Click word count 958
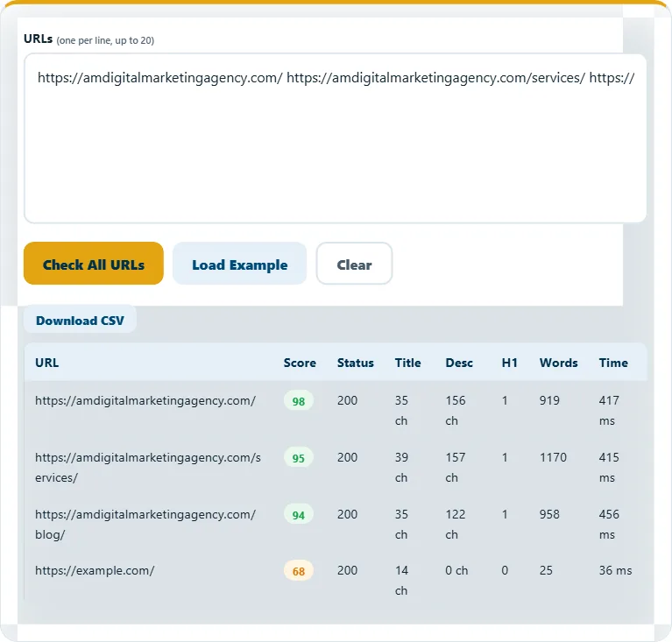The image size is (672, 642). click(x=549, y=514)
